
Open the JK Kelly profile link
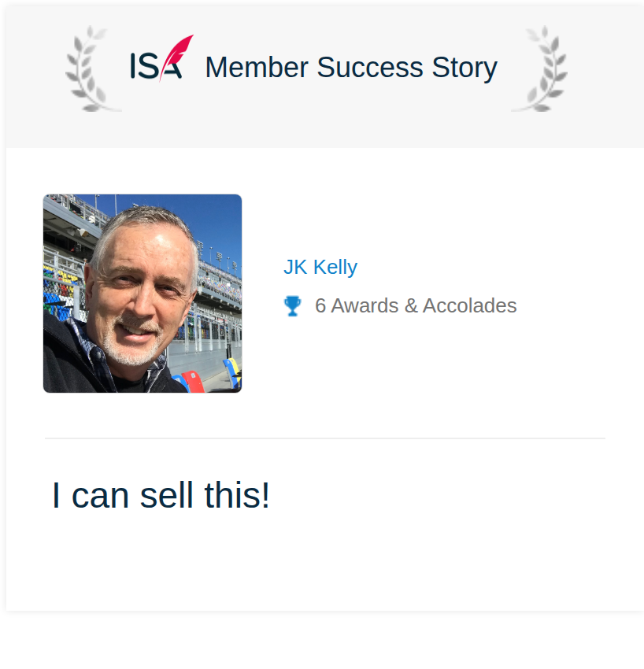pos(320,267)
